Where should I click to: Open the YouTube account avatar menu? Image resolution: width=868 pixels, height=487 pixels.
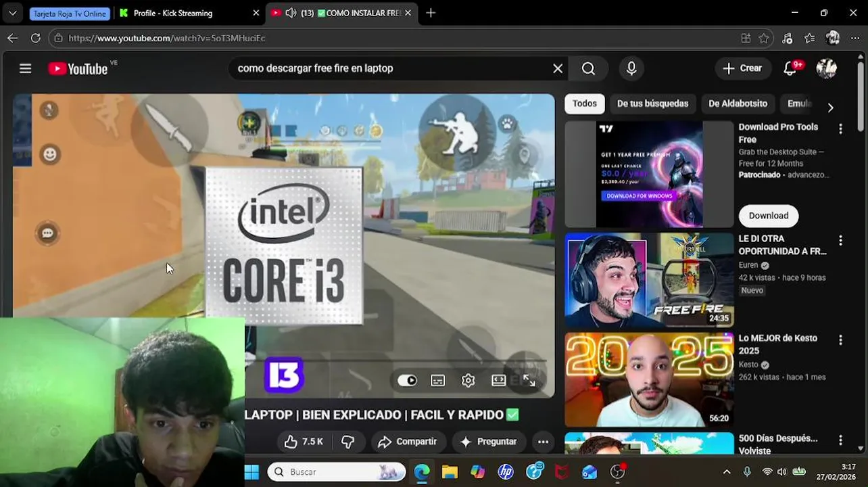click(x=827, y=68)
